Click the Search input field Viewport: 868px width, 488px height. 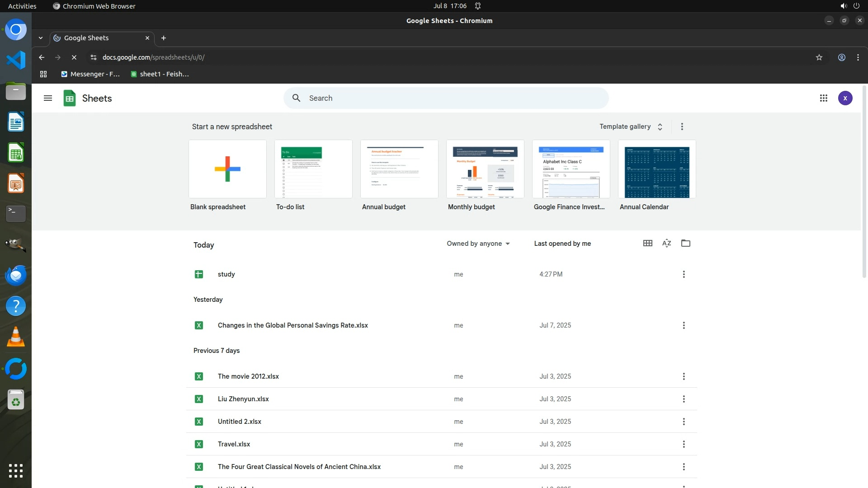(x=452, y=98)
